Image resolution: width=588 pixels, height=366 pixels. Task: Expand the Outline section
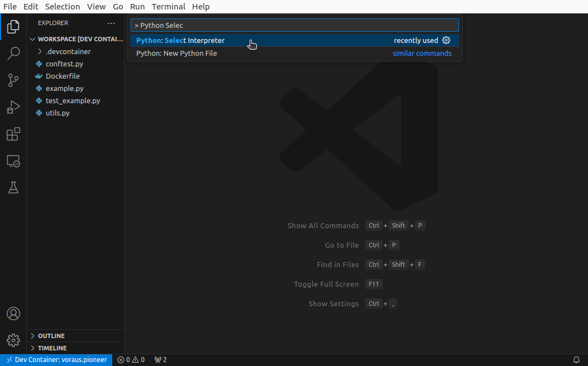pyautogui.click(x=51, y=336)
